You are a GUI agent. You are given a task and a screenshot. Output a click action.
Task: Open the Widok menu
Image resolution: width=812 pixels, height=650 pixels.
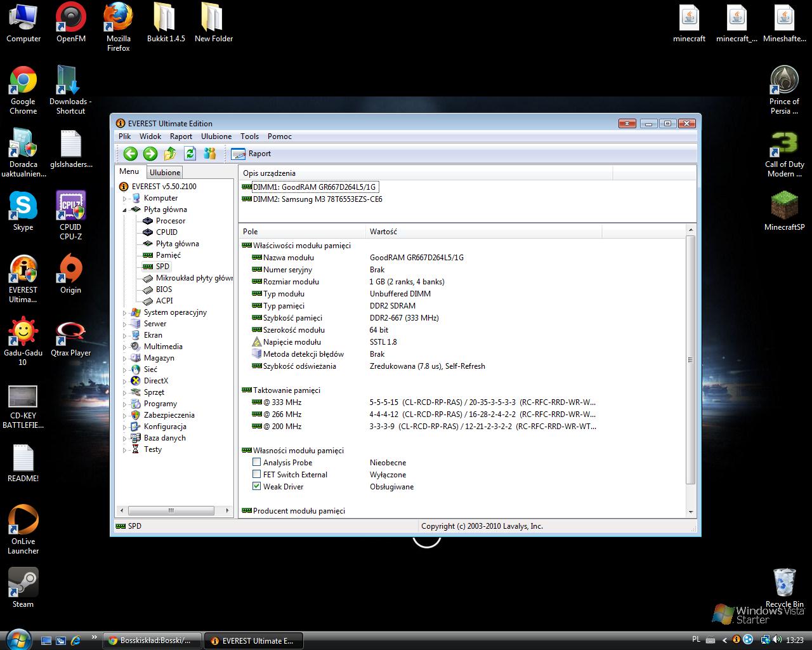coord(150,136)
